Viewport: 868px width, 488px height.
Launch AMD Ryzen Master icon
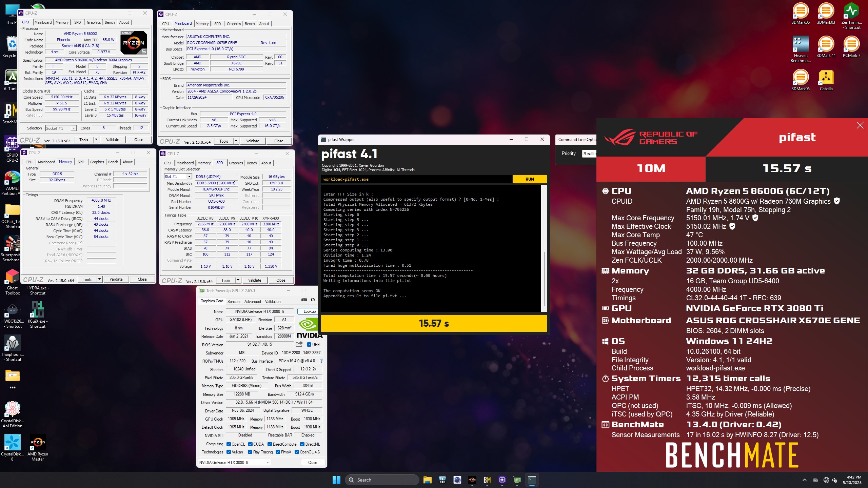tap(38, 448)
